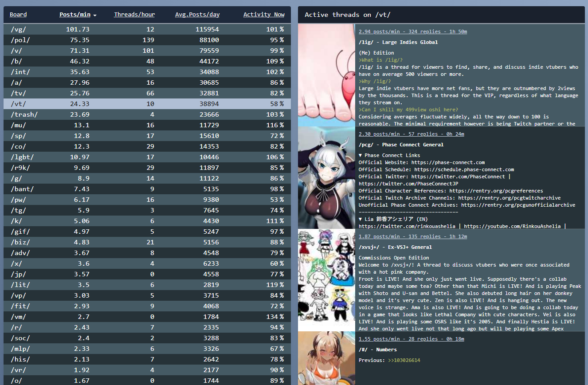
Task: Select the /tg/ board row
Action: point(147,210)
